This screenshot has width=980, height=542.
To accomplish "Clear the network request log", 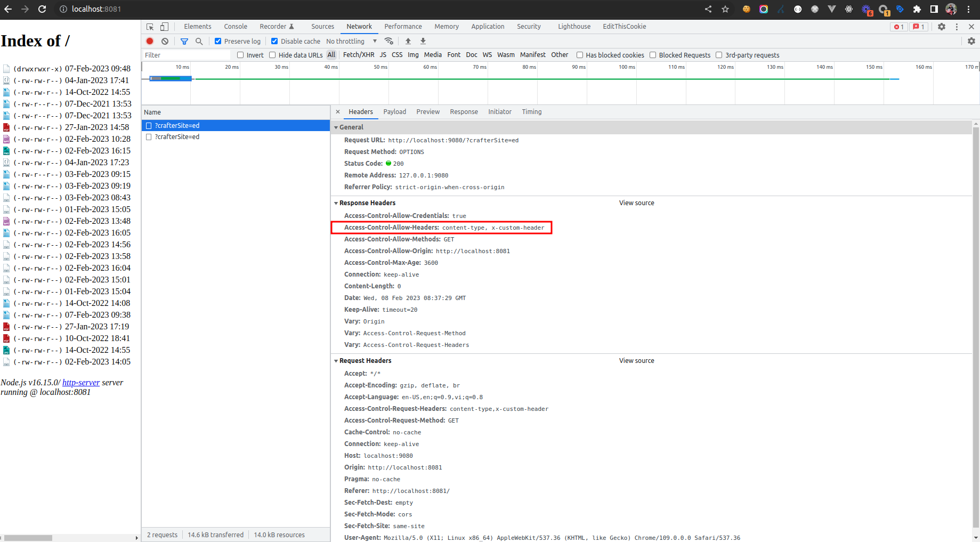I will (x=165, y=41).
